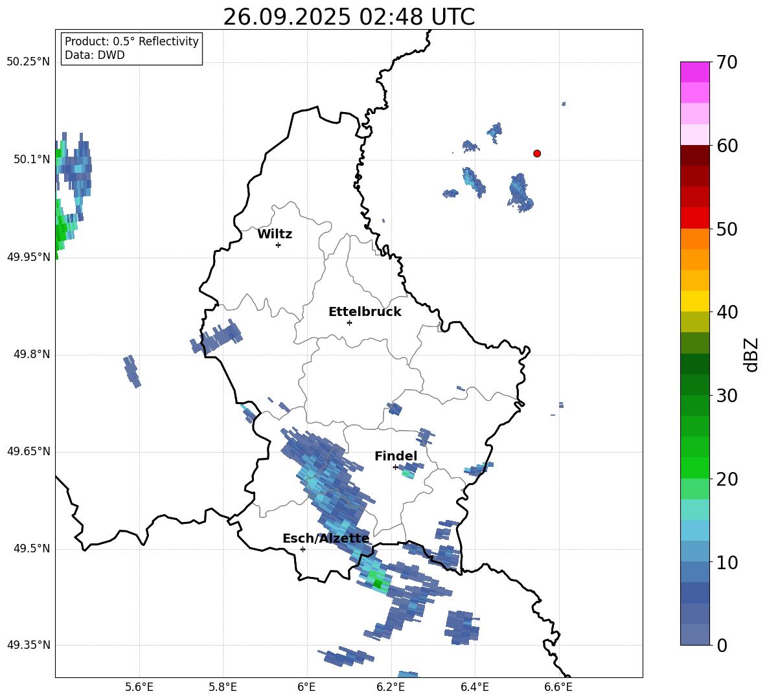Click the 'Product: 0.5° Reflectivity' text
Screen dimensions: 767x700
point(132,41)
